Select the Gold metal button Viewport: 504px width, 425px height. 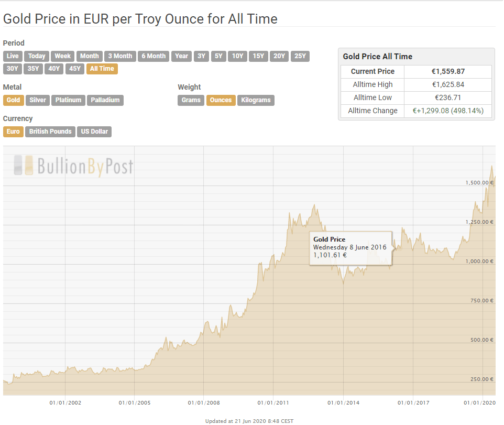click(13, 100)
